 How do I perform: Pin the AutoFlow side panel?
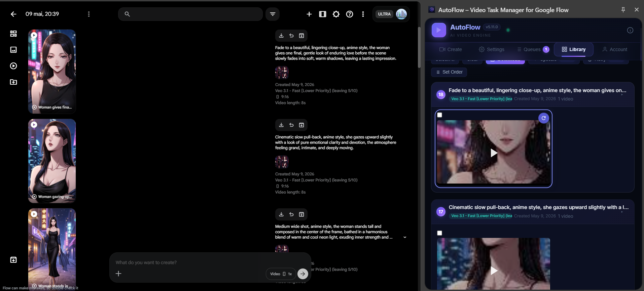coord(623,10)
